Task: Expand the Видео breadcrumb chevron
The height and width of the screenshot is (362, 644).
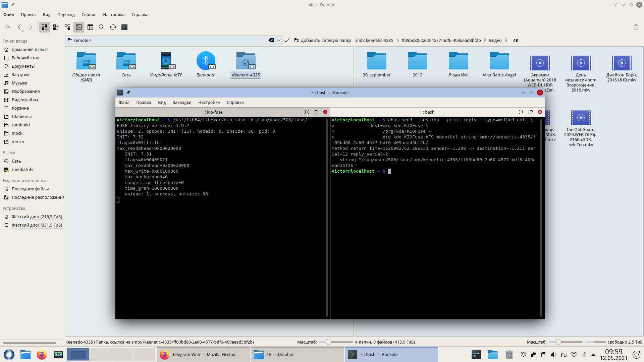Action: click(x=506, y=40)
